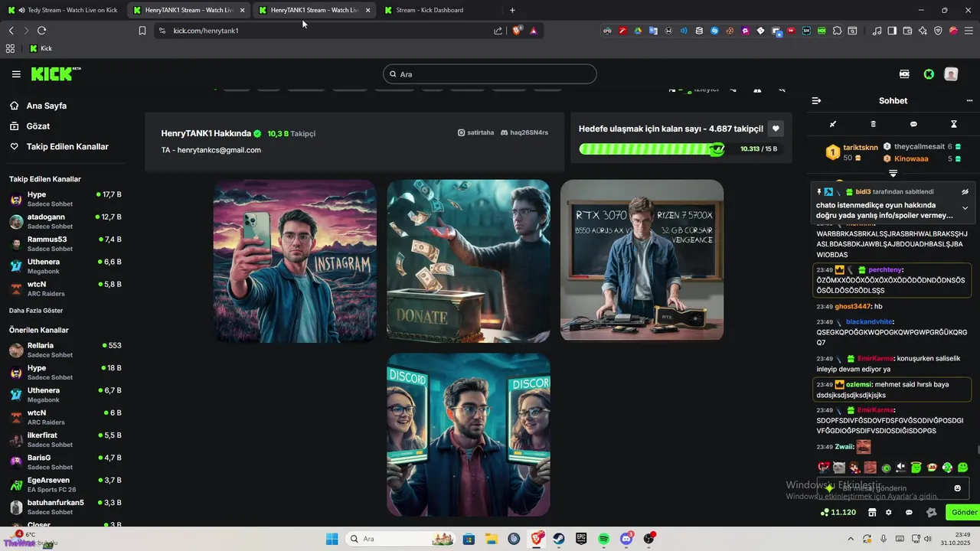Viewport: 980px width, 551px height.
Task: Expand the pinned message chevron
Action: [x=965, y=208]
